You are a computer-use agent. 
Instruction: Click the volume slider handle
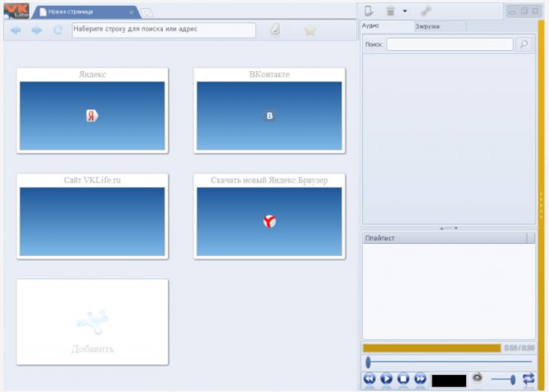513,379
